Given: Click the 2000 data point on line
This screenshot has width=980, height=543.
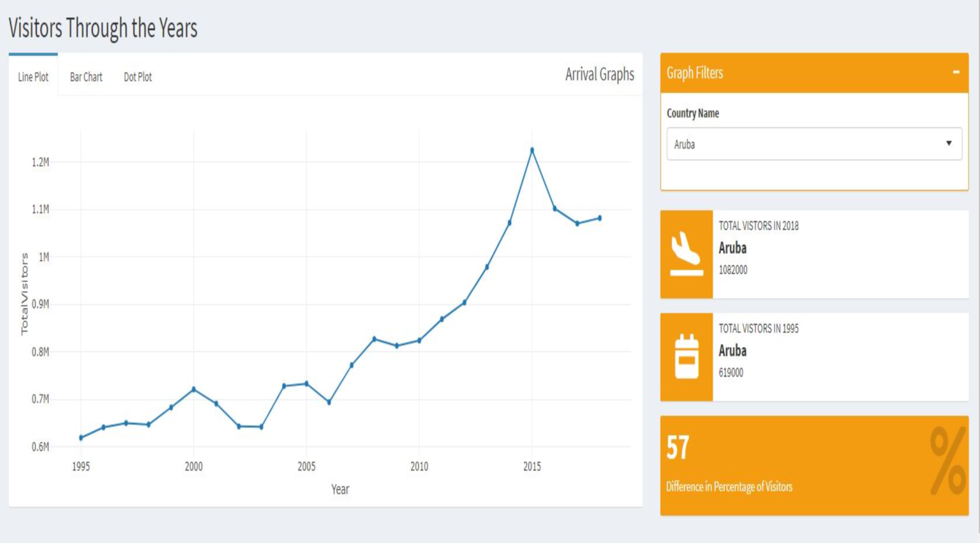Looking at the screenshot, I should (194, 389).
